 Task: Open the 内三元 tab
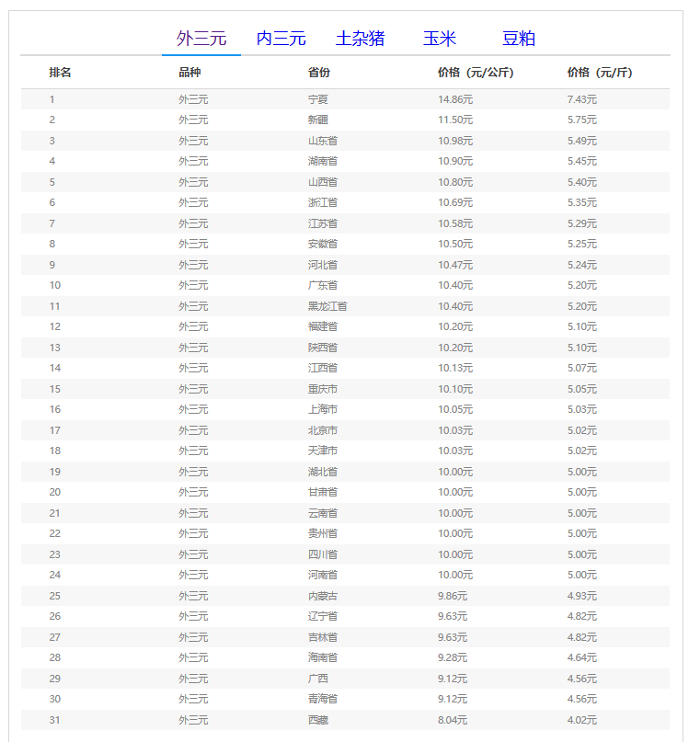[281, 39]
